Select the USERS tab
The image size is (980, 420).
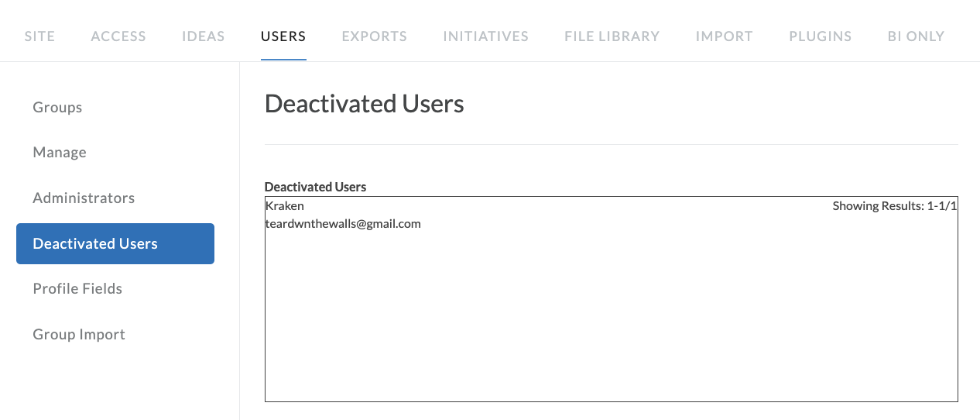point(283,36)
